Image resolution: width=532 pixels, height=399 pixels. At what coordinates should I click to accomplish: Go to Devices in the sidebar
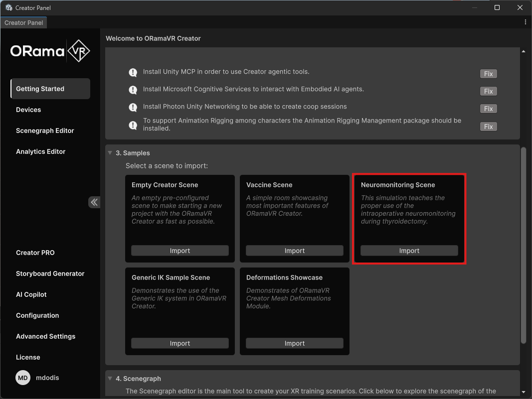pyautogui.click(x=28, y=110)
